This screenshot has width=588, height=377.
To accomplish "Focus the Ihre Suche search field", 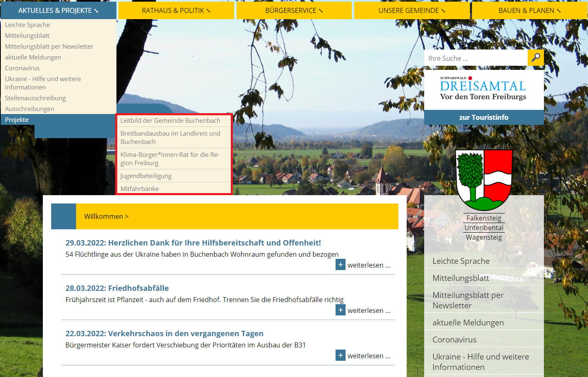I will (475, 58).
